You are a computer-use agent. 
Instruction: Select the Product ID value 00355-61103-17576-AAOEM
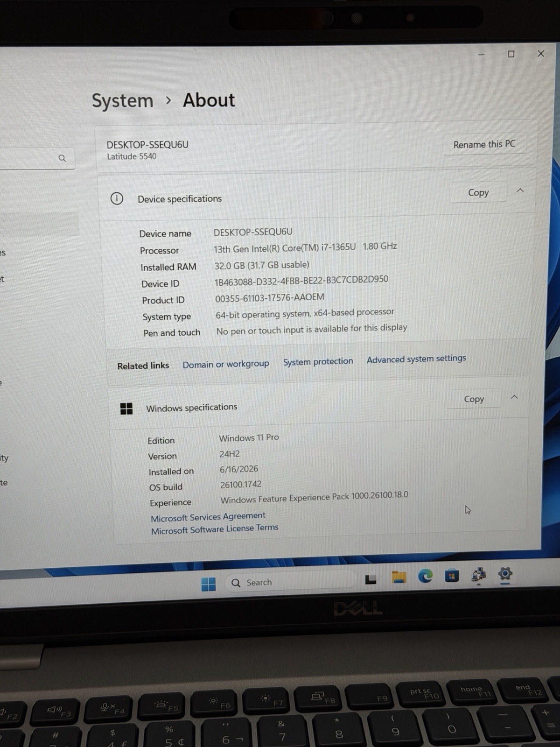pyautogui.click(x=269, y=297)
